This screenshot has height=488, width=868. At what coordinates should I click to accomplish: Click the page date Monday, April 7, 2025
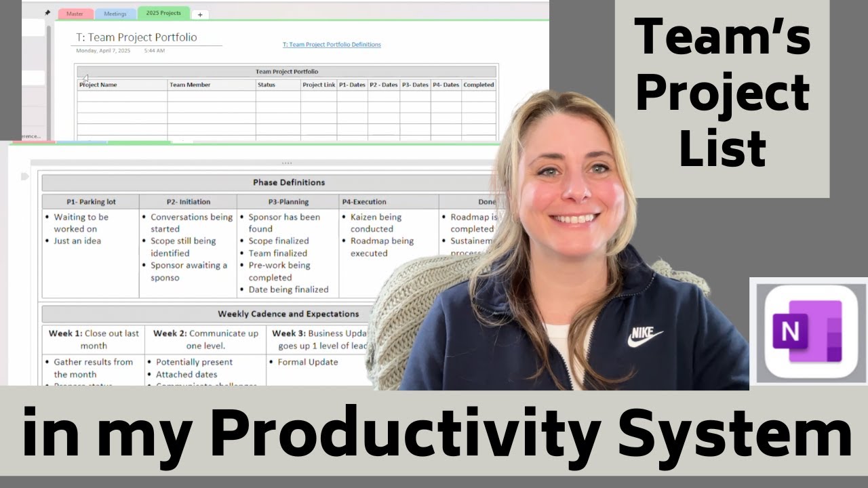point(103,51)
